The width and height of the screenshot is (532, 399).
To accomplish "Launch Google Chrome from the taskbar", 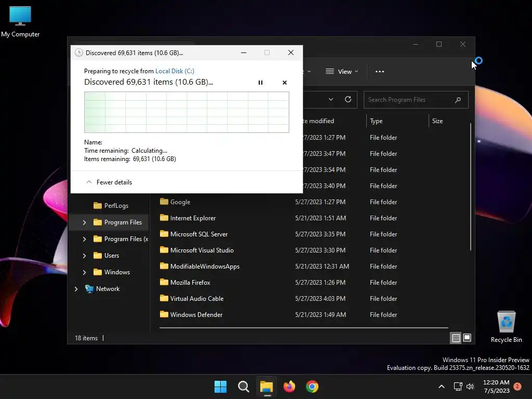I will 312,387.
